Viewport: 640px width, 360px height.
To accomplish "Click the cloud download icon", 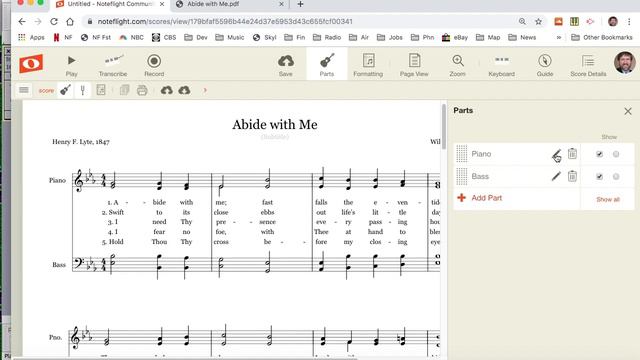I will click(x=184, y=90).
